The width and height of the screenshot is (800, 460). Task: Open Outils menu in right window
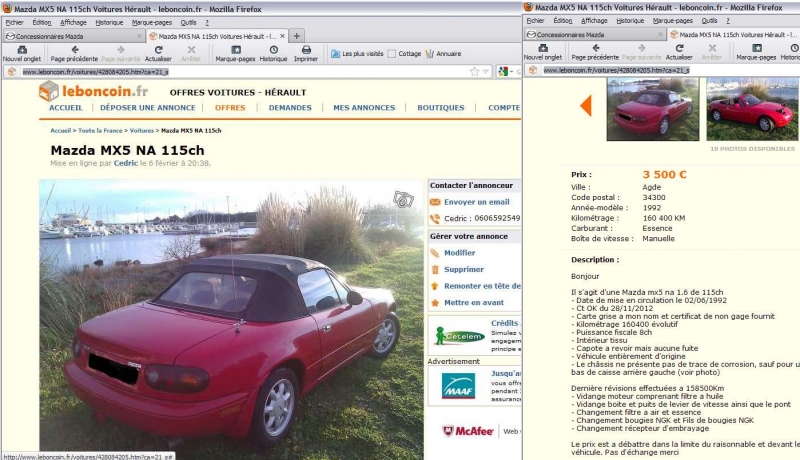click(709, 21)
